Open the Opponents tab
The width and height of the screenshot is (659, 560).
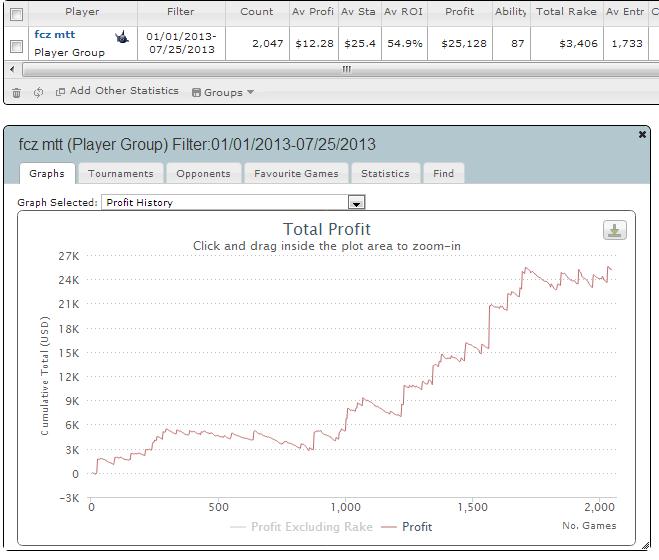click(x=203, y=174)
